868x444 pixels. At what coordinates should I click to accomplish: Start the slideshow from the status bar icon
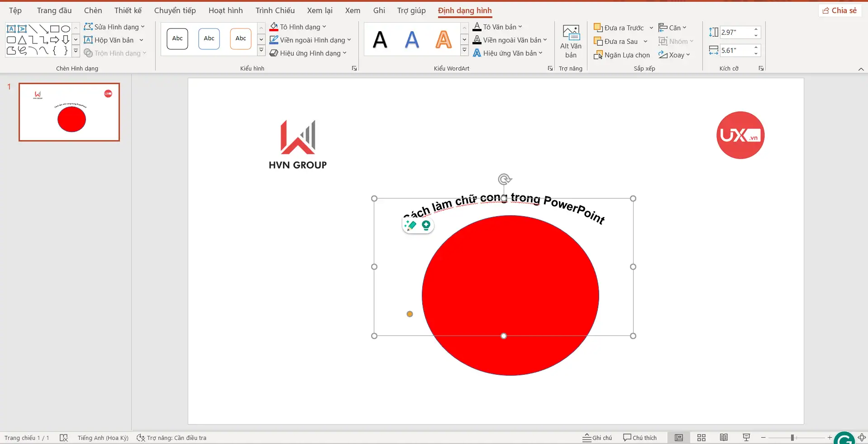pyautogui.click(x=746, y=438)
